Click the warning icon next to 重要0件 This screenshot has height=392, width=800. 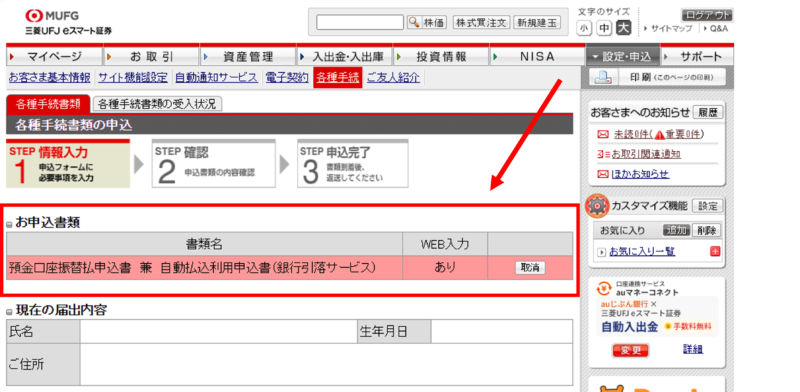659,135
